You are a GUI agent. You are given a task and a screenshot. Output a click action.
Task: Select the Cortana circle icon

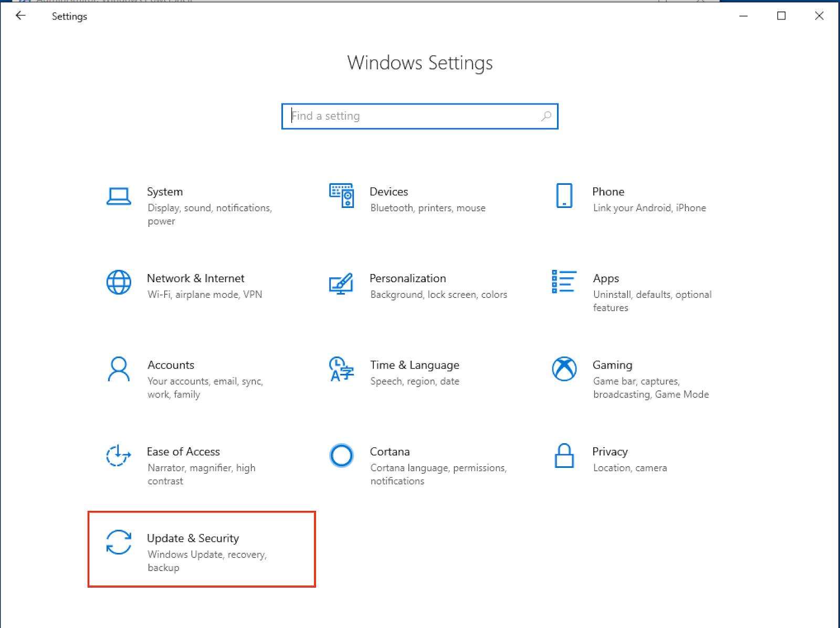(341, 456)
